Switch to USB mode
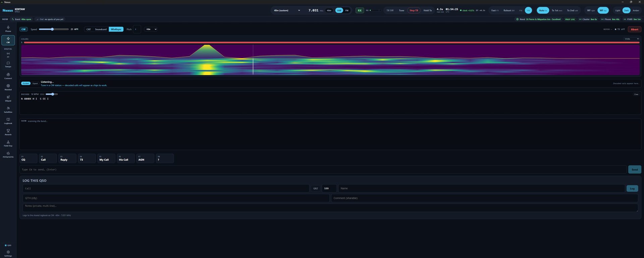This screenshot has width=644, height=258. tap(339, 10)
